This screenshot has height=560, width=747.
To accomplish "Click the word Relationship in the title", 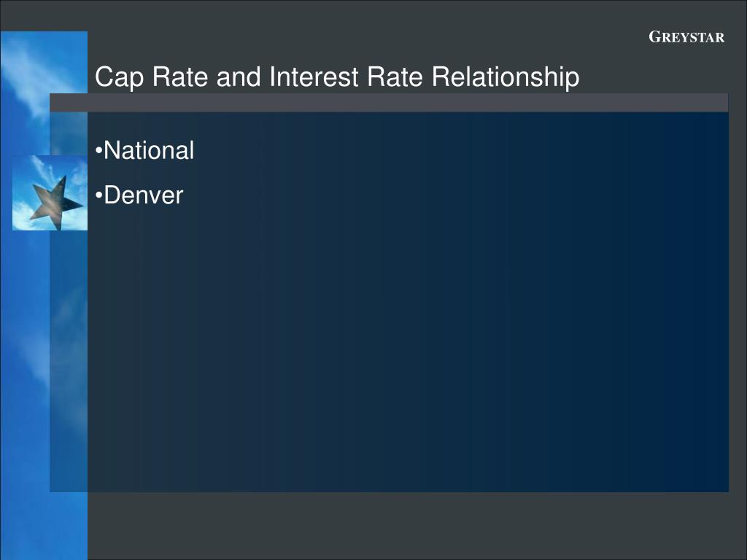I will (x=506, y=77).
